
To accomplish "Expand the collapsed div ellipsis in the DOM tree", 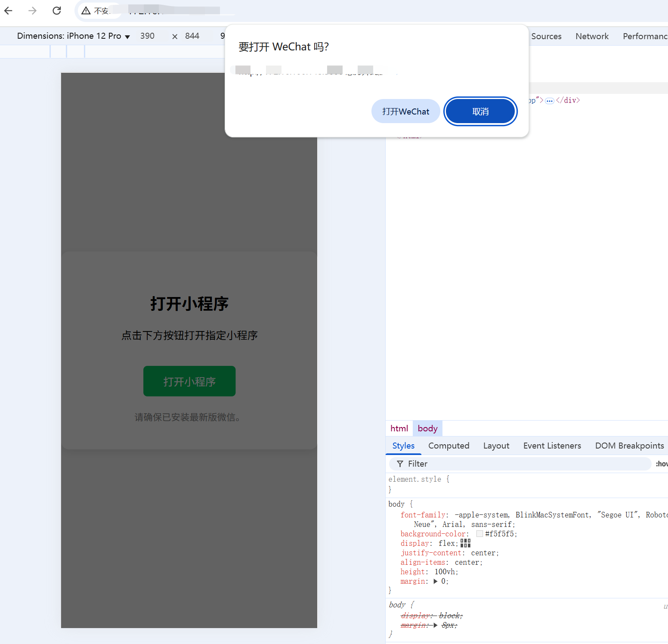I will pos(549,101).
